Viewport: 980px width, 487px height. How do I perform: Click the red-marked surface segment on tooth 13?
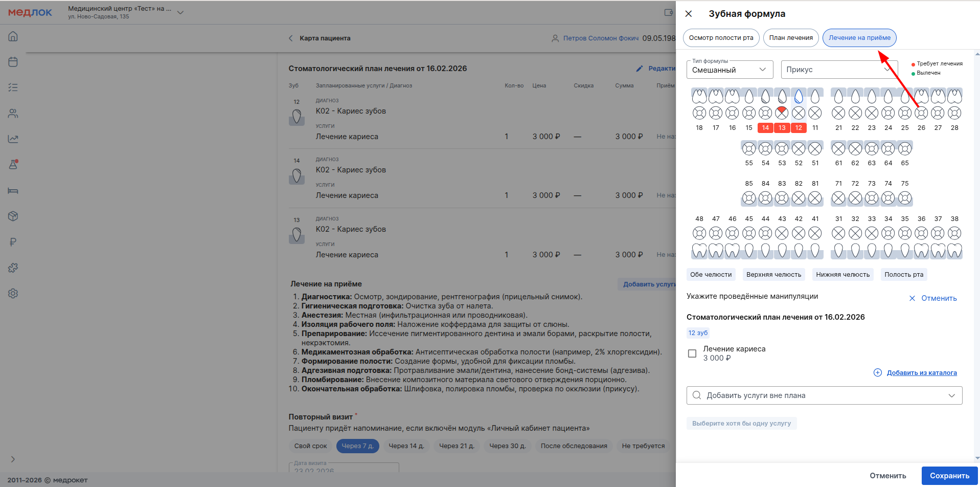point(782,109)
